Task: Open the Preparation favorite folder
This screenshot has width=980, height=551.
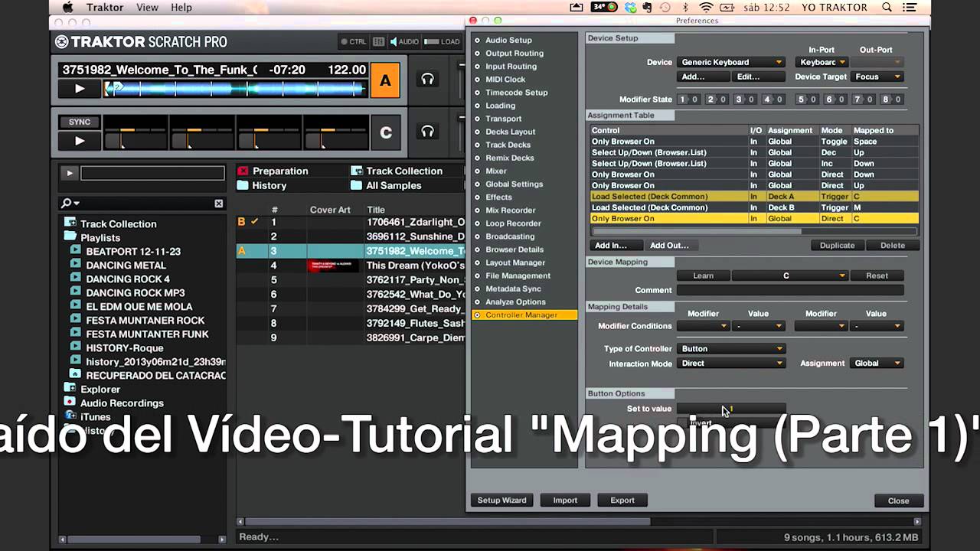Action: click(273, 171)
